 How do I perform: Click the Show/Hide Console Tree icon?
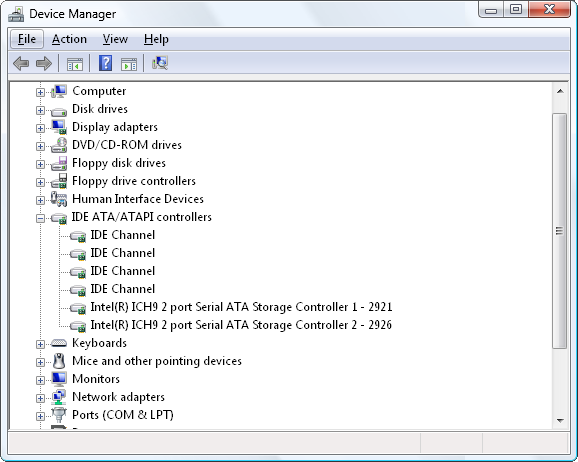tap(75, 63)
